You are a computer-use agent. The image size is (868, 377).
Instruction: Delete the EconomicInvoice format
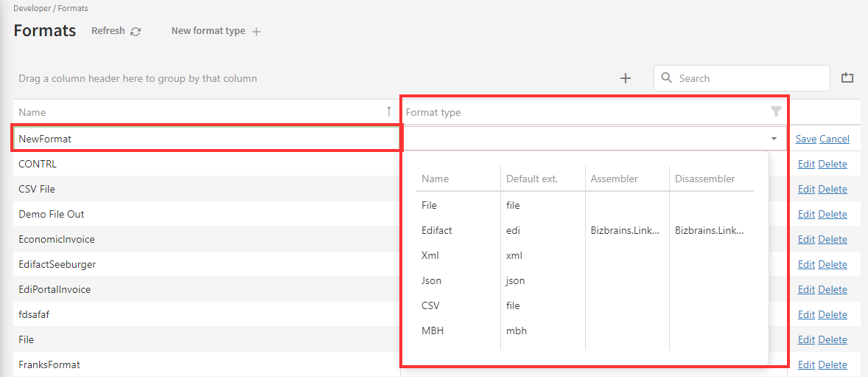[833, 239]
